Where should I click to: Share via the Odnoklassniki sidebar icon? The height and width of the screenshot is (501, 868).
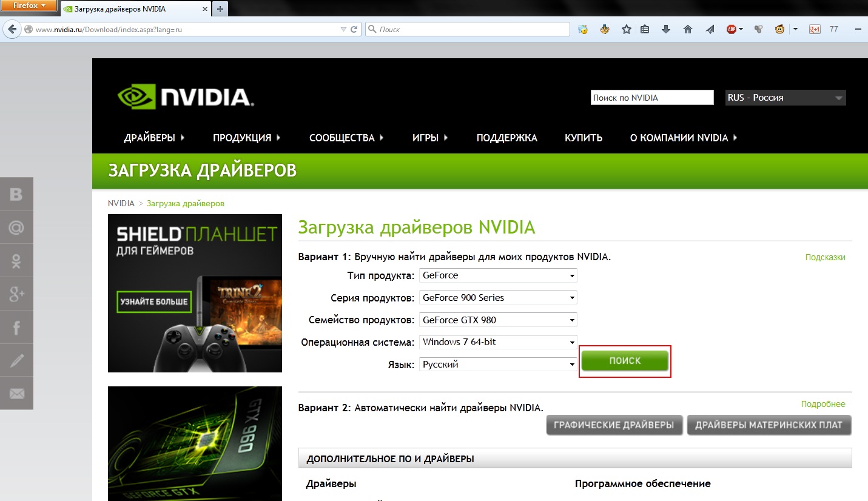16,261
